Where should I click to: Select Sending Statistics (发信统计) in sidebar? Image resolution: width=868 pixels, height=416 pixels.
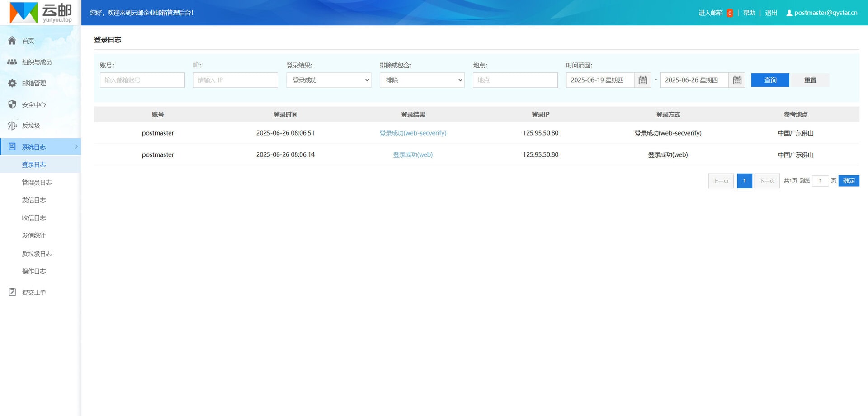click(x=34, y=236)
